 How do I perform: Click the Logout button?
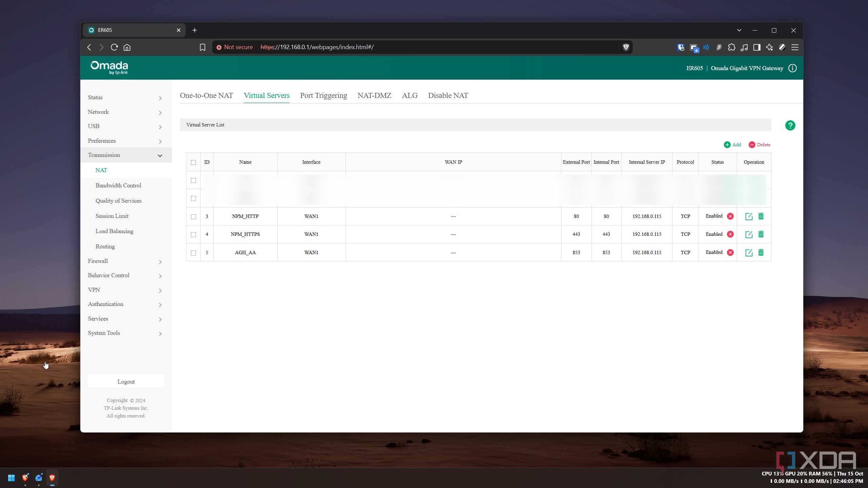[126, 382]
